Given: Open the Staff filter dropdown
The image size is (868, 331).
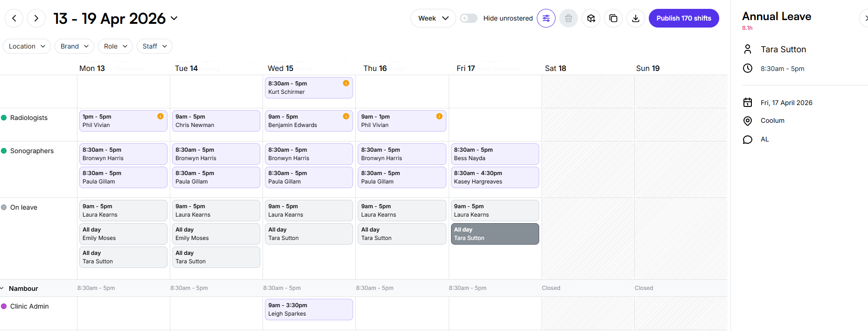Looking at the screenshot, I should (x=155, y=46).
